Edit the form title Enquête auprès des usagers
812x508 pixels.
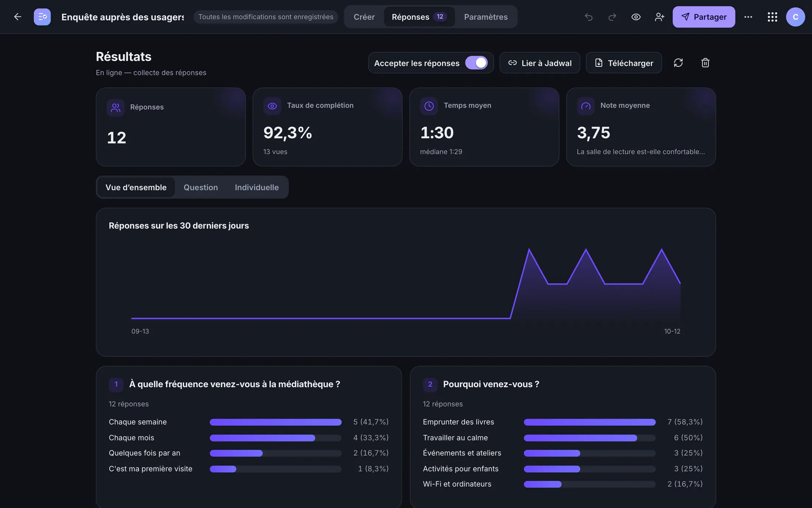click(x=123, y=17)
